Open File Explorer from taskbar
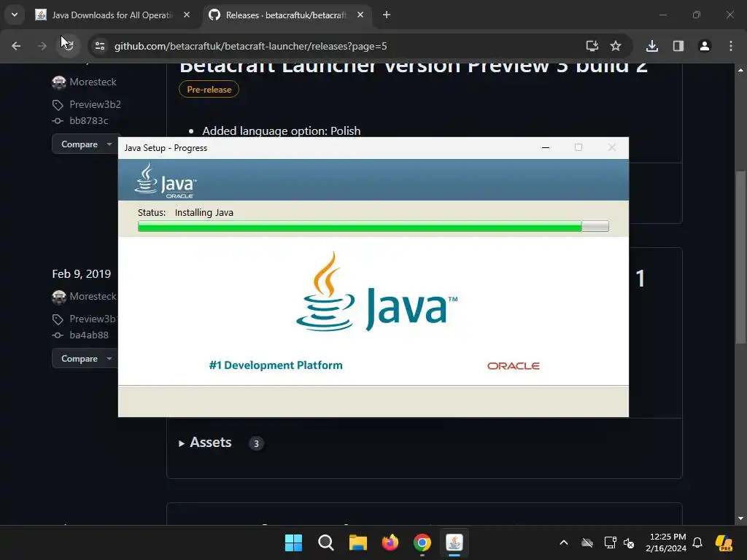 pos(357,542)
